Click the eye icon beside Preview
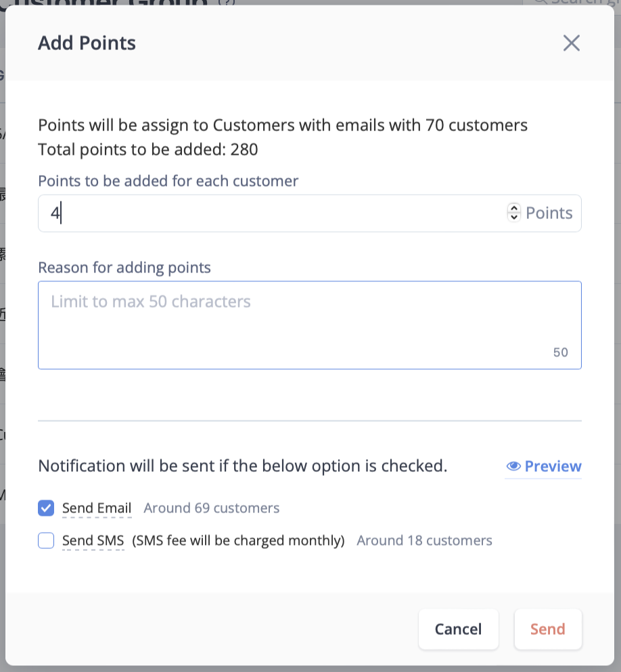This screenshot has height=672, width=621. (x=513, y=466)
